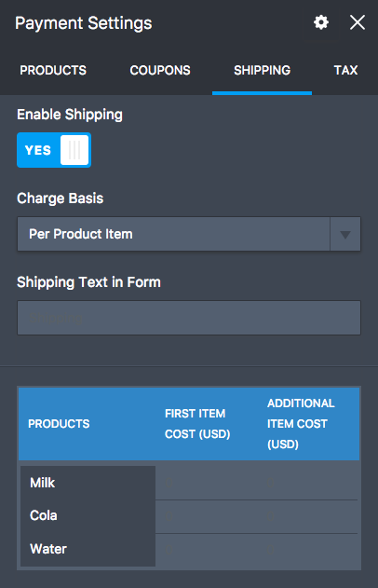The image size is (378, 588).
Task: Select the Shipping tab
Action: click(262, 70)
